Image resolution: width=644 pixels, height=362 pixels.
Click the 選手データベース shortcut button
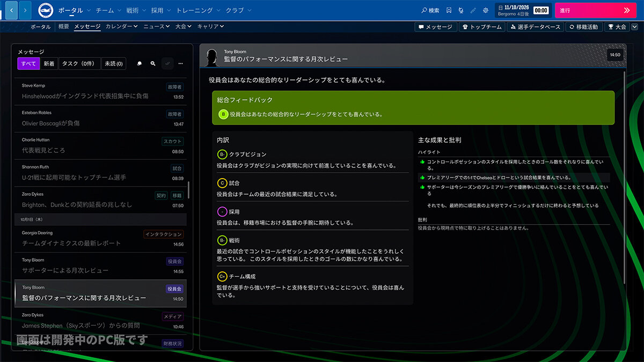click(x=535, y=27)
